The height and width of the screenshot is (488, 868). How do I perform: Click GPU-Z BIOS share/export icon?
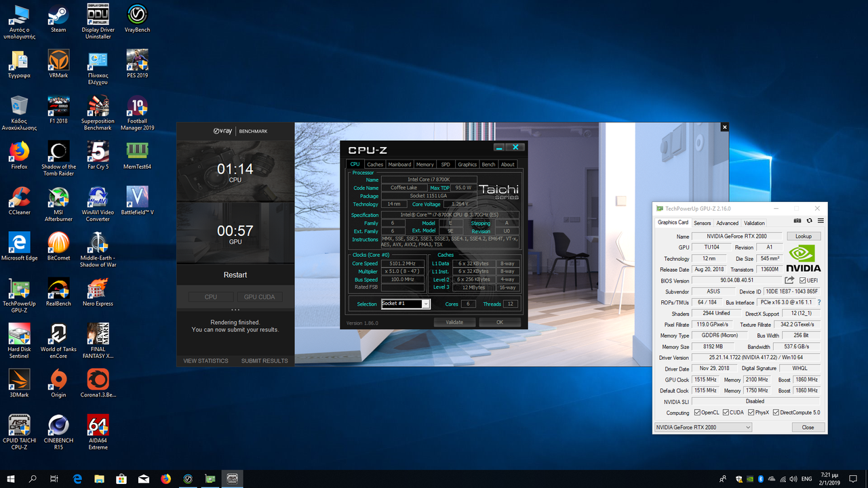789,280
